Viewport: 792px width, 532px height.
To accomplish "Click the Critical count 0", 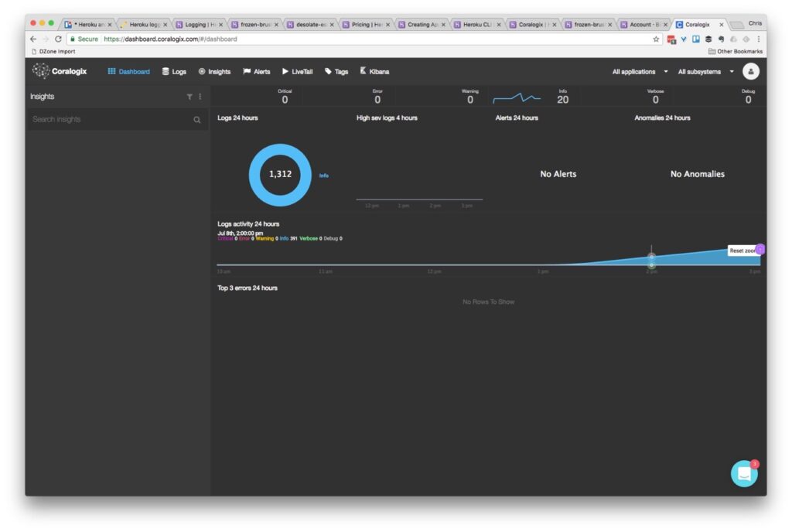I will click(285, 100).
